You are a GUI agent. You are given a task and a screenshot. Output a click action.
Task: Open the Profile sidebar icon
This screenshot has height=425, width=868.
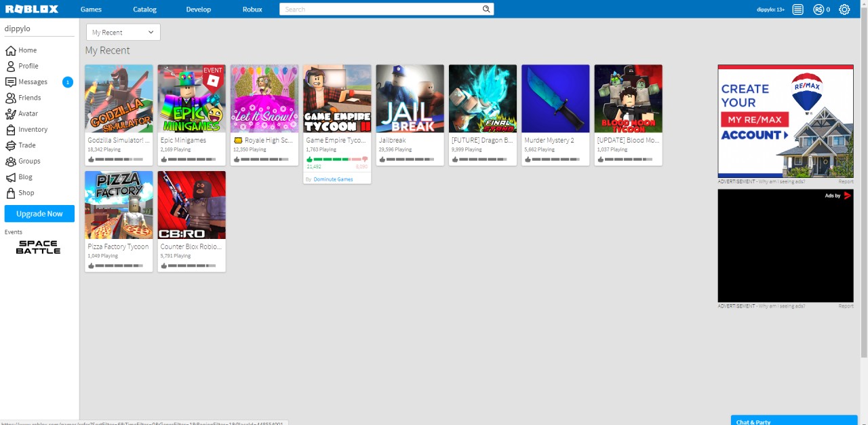(x=10, y=66)
